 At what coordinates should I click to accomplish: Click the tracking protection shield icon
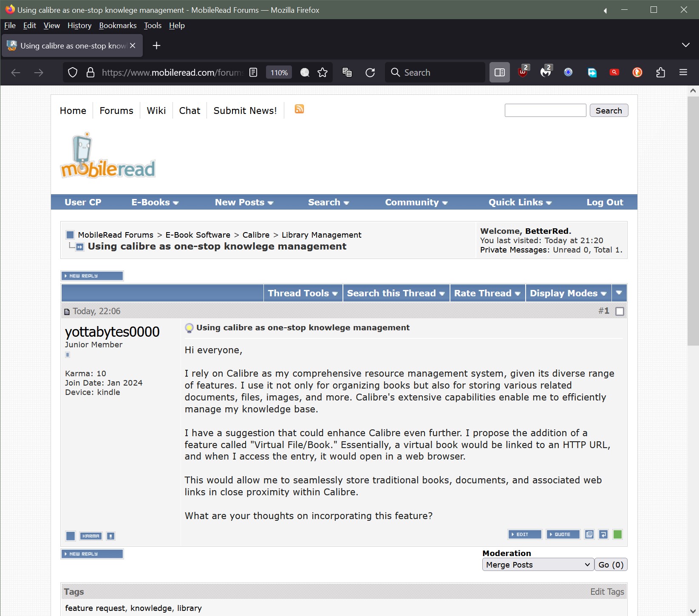point(73,73)
